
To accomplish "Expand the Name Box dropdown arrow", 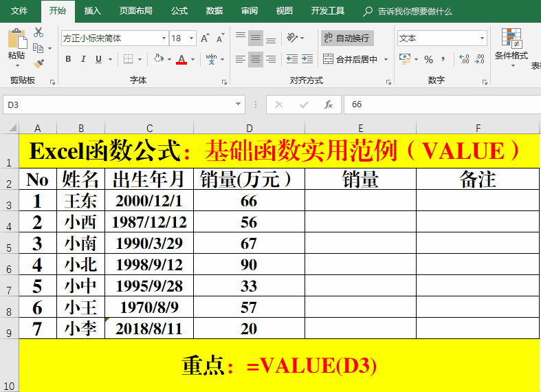I will click(238, 105).
